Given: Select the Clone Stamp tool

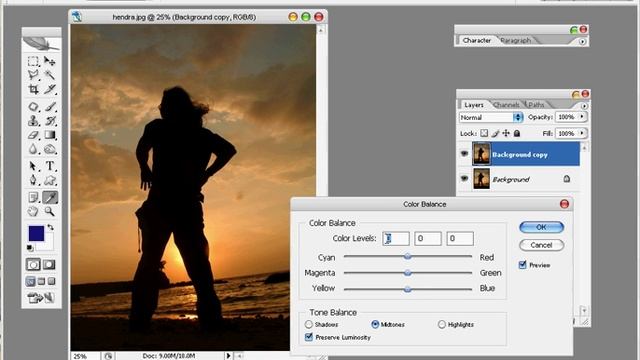Looking at the screenshot, I should click(x=33, y=121).
